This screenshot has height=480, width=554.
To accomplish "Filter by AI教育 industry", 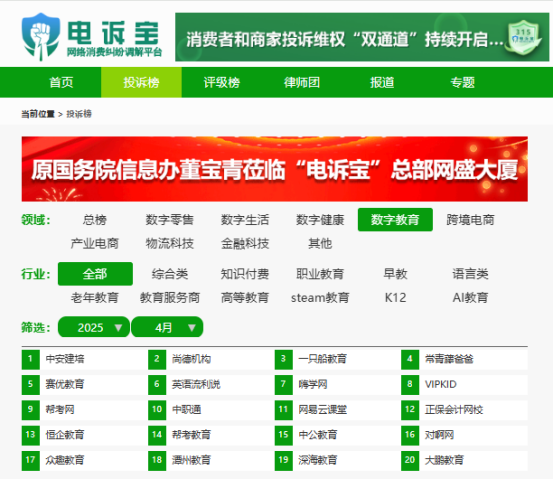I will [x=470, y=297].
